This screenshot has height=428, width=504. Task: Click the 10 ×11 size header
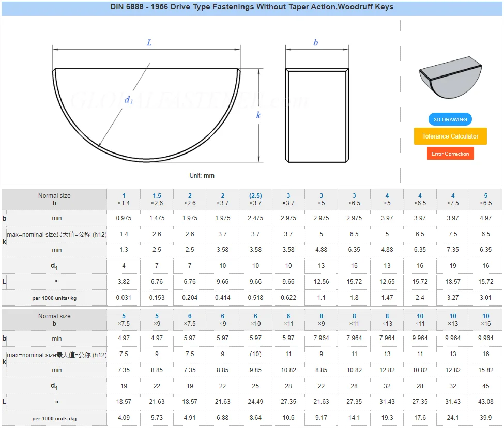pyautogui.click(x=420, y=320)
